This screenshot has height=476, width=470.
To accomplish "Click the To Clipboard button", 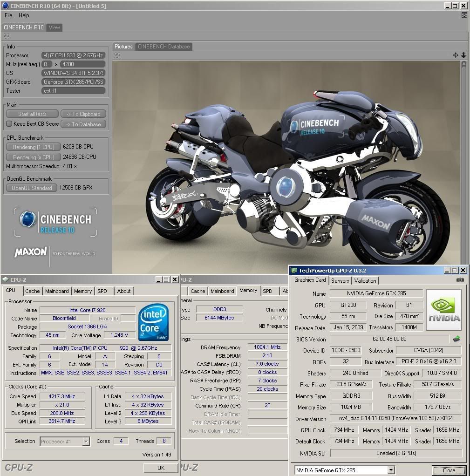I will [83, 114].
